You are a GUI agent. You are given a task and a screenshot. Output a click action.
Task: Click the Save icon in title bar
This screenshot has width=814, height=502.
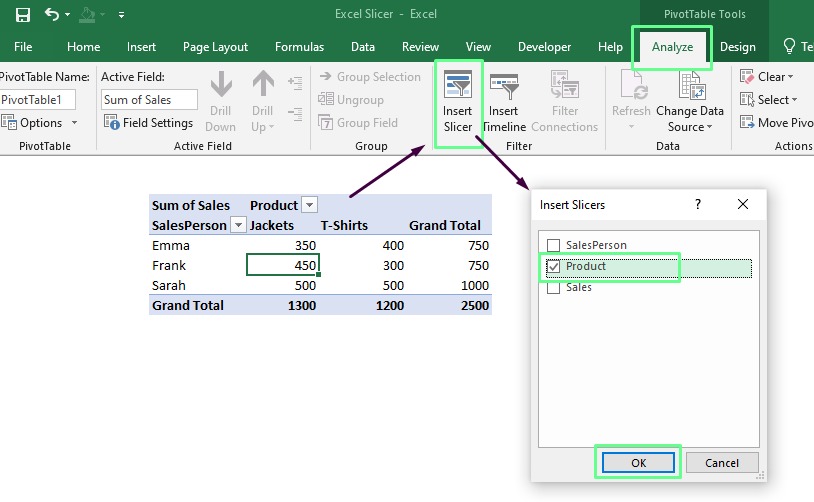point(22,15)
